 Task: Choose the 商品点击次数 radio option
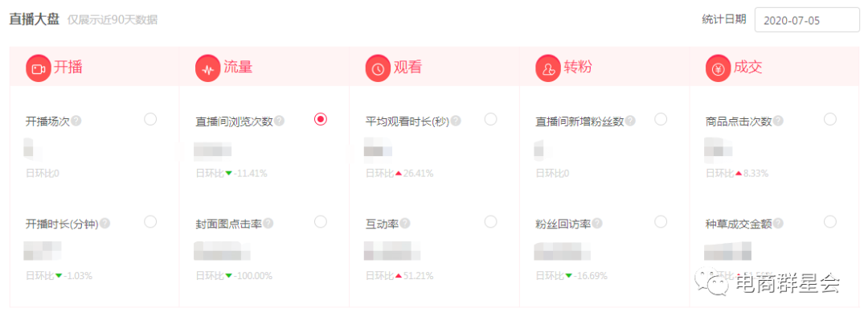(829, 119)
